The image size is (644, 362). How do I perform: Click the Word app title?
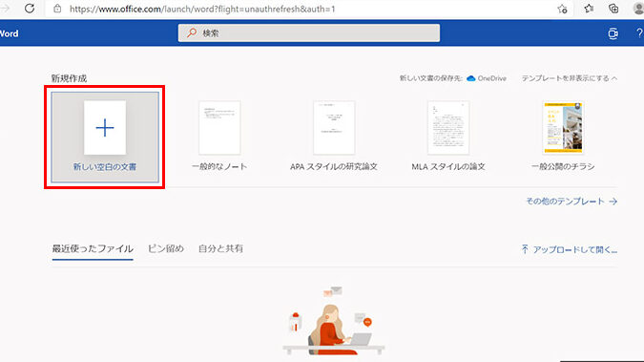point(9,33)
